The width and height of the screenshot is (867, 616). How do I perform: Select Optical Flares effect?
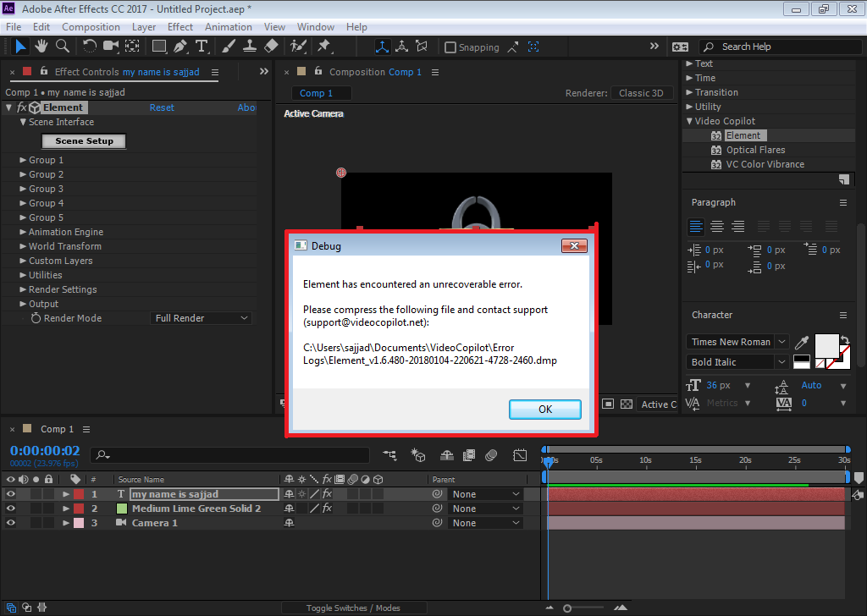tap(755, 150)
